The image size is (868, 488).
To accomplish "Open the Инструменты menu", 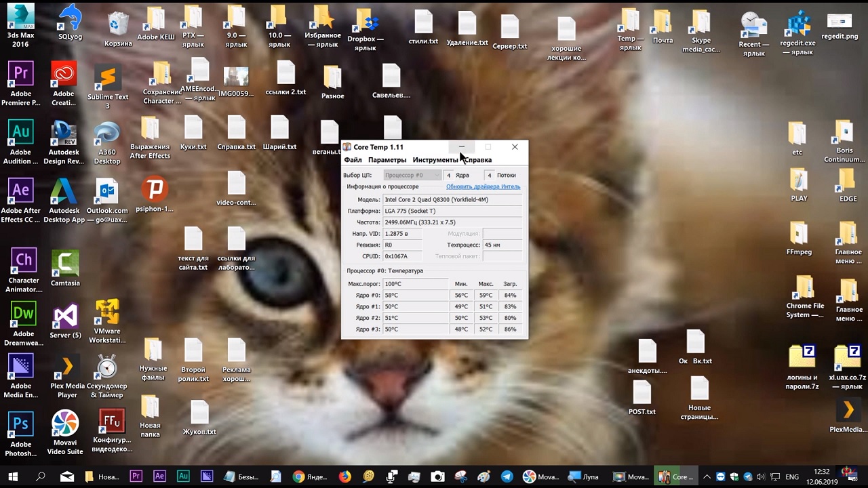I will point(434,160).
